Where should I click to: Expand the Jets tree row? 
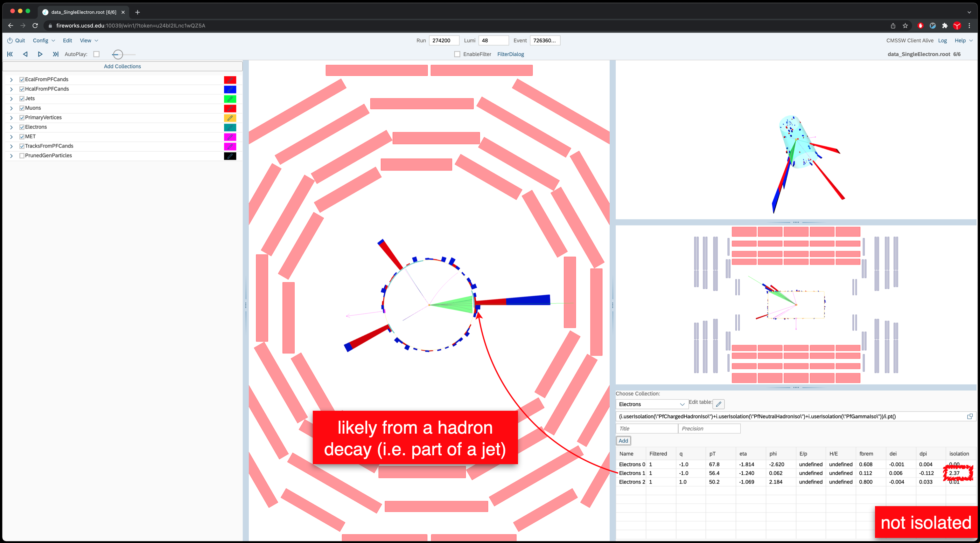point(11,99)
